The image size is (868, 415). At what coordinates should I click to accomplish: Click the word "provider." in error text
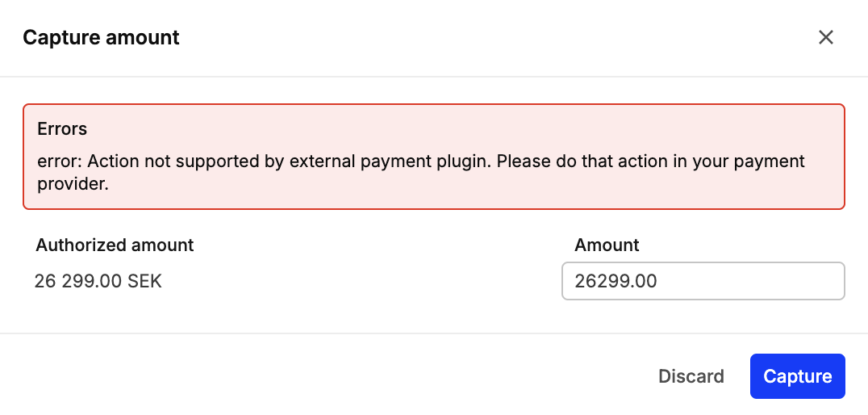coord(73,183)
